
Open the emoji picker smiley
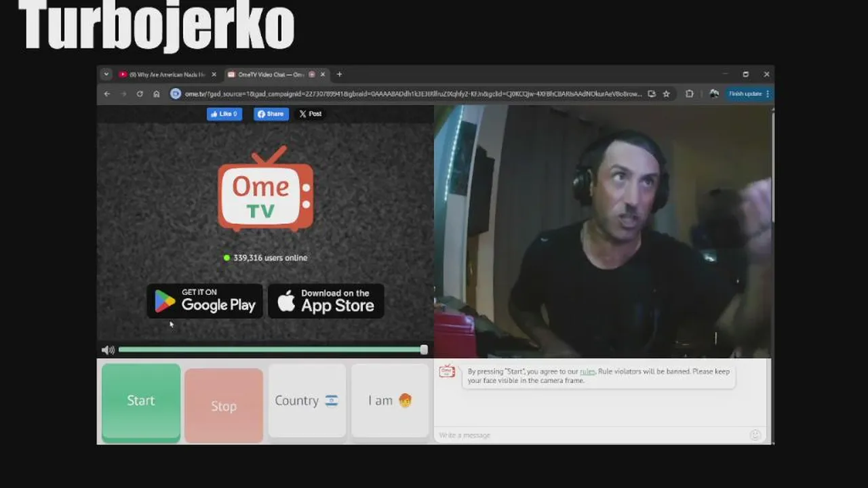click(755, 435)
